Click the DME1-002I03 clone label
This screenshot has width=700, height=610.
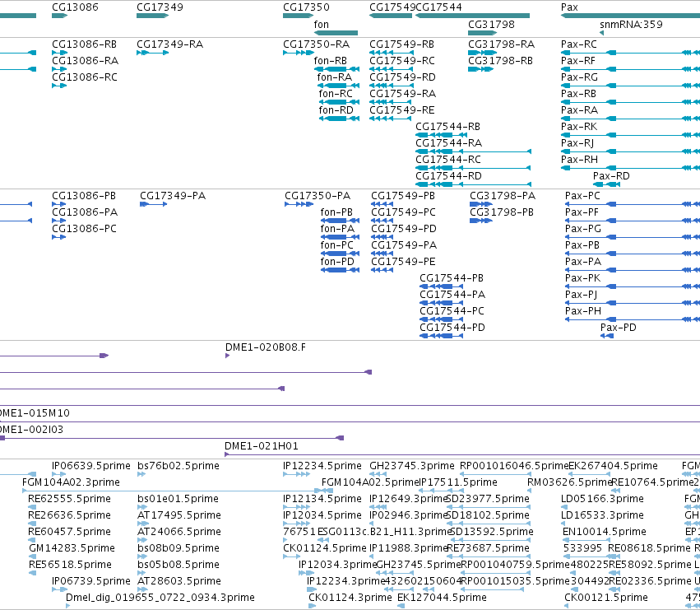point(32,430)
